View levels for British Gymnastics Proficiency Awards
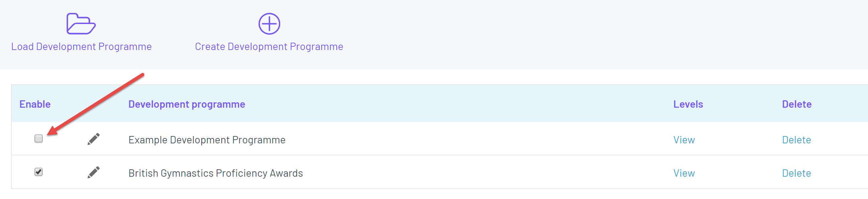 tap(684, 173)
